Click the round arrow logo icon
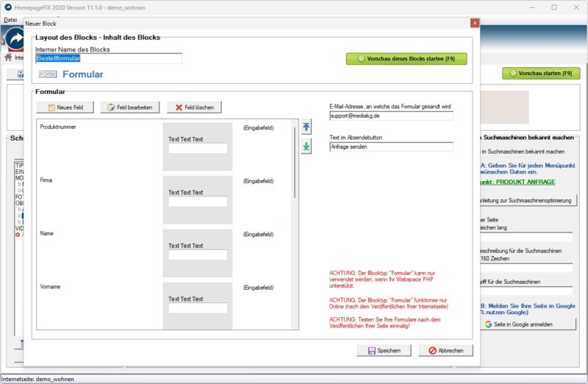The width and height of the screenshot is (588, 384). [x=15, y=39]
